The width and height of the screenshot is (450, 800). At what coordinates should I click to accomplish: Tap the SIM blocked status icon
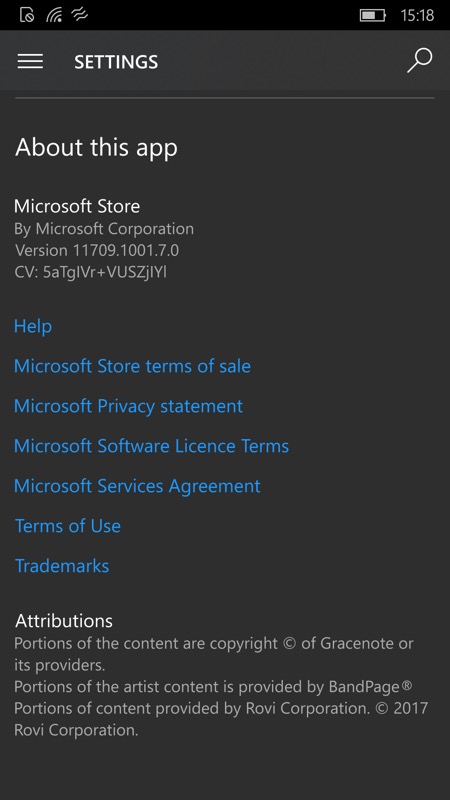(x=27, y=15)
